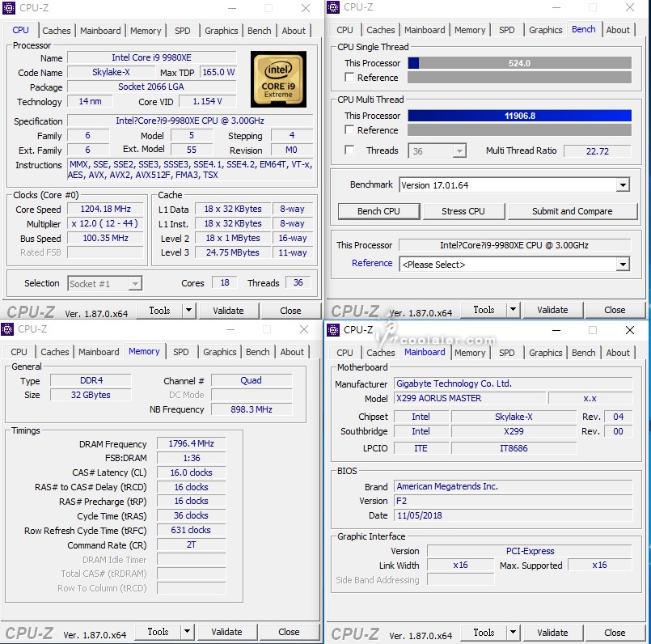The width and height of the screenshot is (651, 644).
Task: Click the BIOS Brand 'American Megatrends Inc.'
Action: (514, 486)
